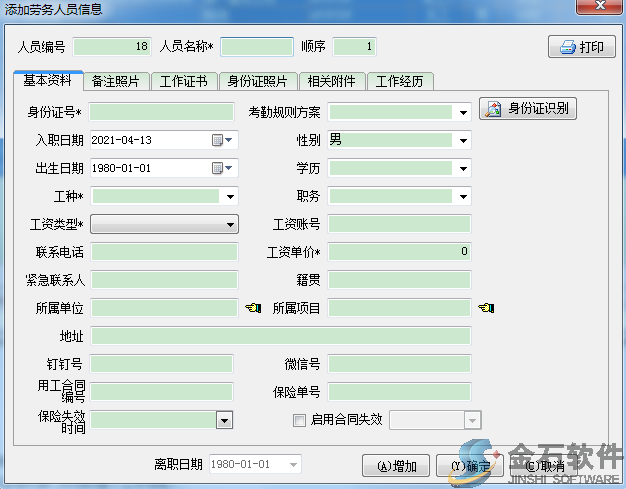The height and width of the screenshot is (489, 626).
Task: Click the 打印 print button
Action: pyautogui.click(x=582, y=47)
